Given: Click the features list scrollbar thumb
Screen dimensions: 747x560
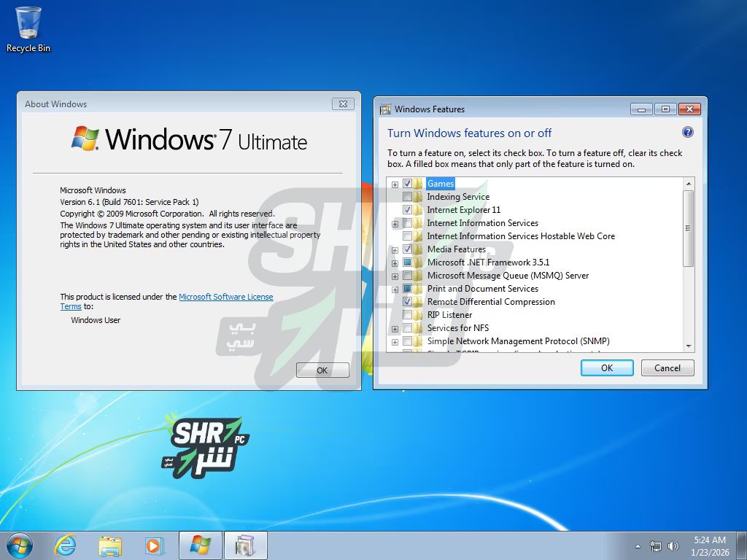Looking at the screenshot, I should [x=688, y=228].
